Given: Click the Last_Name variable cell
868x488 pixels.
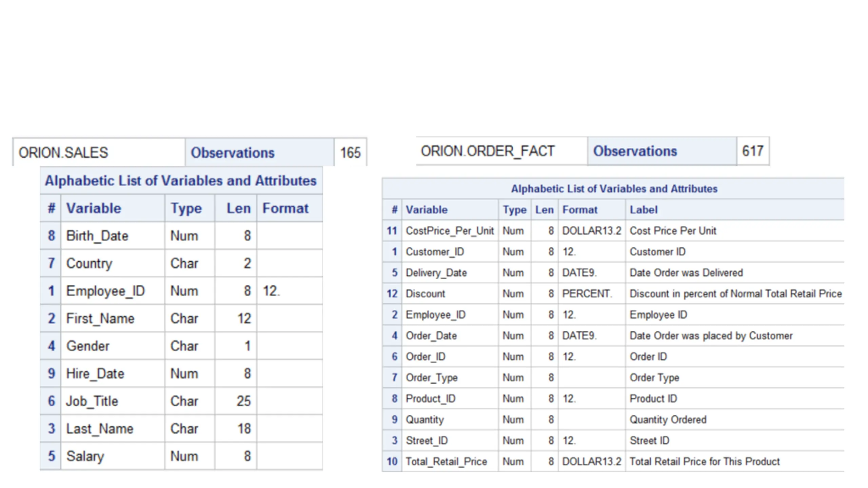Looking at the screenshot, I should point(113,428).
